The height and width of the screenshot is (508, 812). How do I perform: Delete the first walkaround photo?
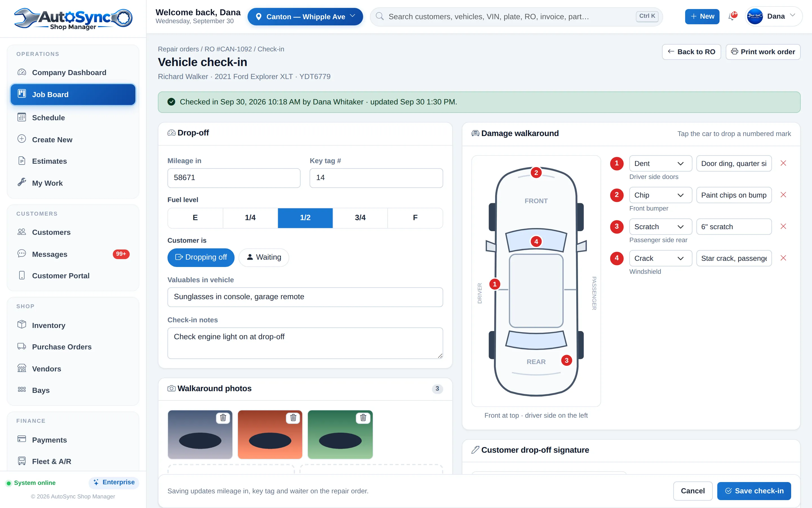coord(223,418)
